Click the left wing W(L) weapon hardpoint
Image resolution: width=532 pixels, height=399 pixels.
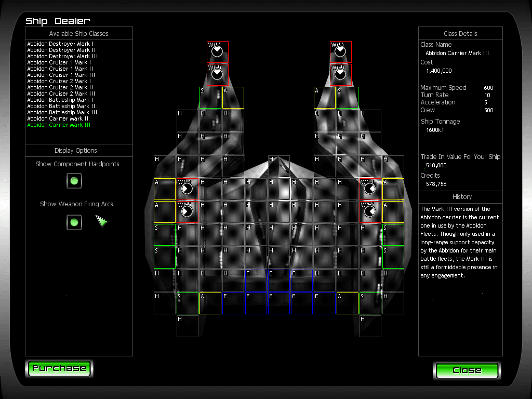pos(187,189)
